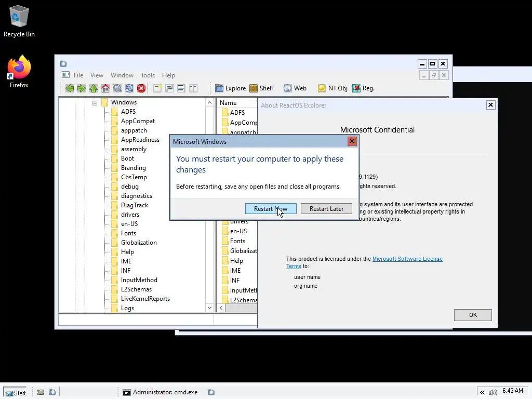Close the Microsoft Windows restart dialog

[352, 141]
